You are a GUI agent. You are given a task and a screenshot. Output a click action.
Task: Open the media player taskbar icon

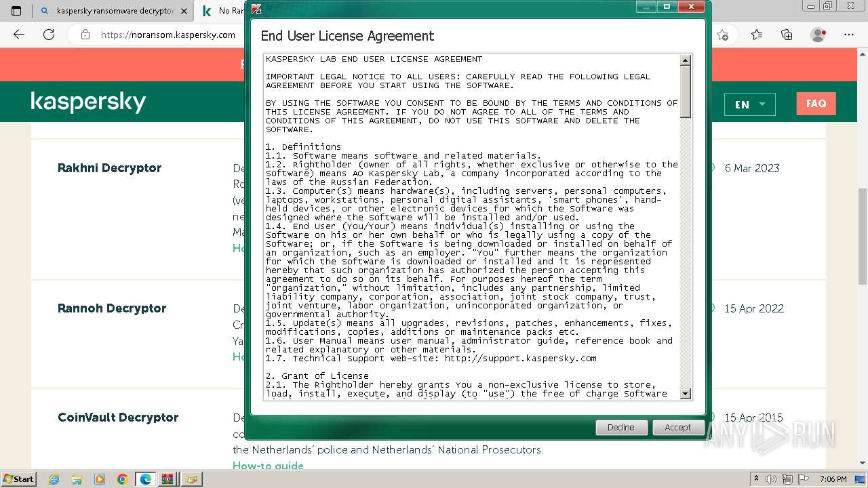100,479
